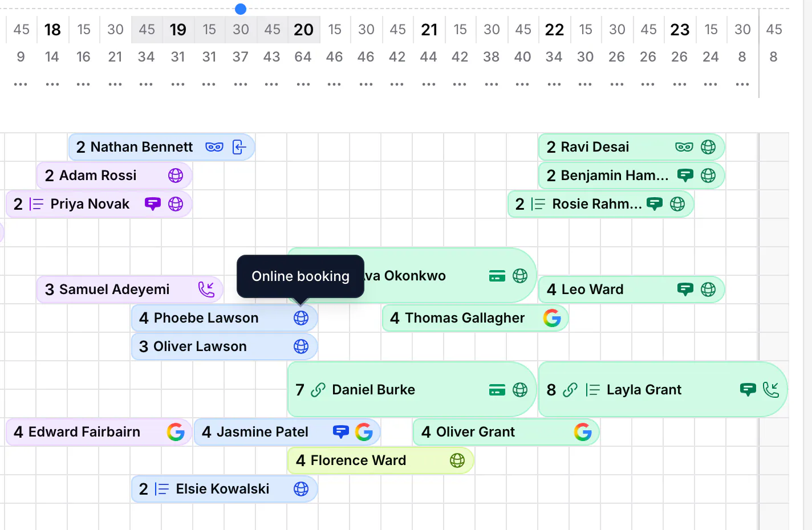812x530 pixels.
Task: Click the mask icon on Ravi Desai's booking
Action: [684, 147]
